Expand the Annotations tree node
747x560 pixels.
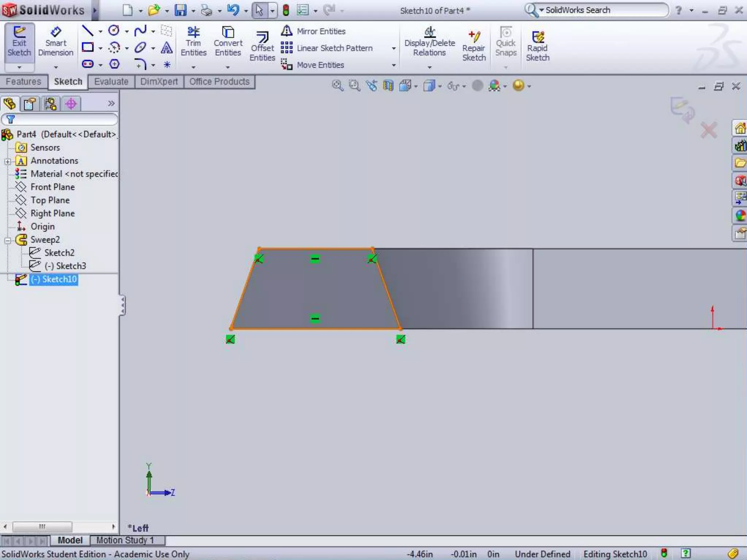coord(8,162)
